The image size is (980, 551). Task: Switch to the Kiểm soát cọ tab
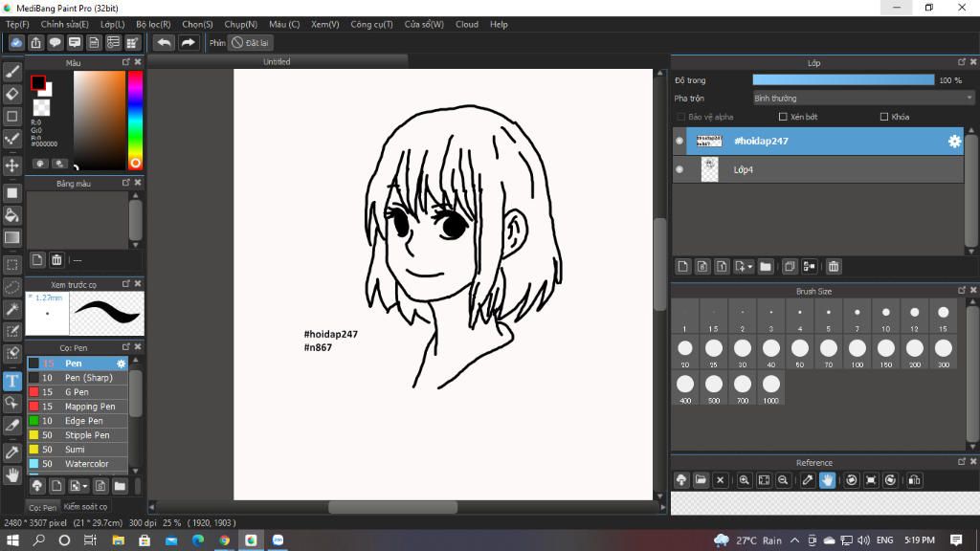85,507
